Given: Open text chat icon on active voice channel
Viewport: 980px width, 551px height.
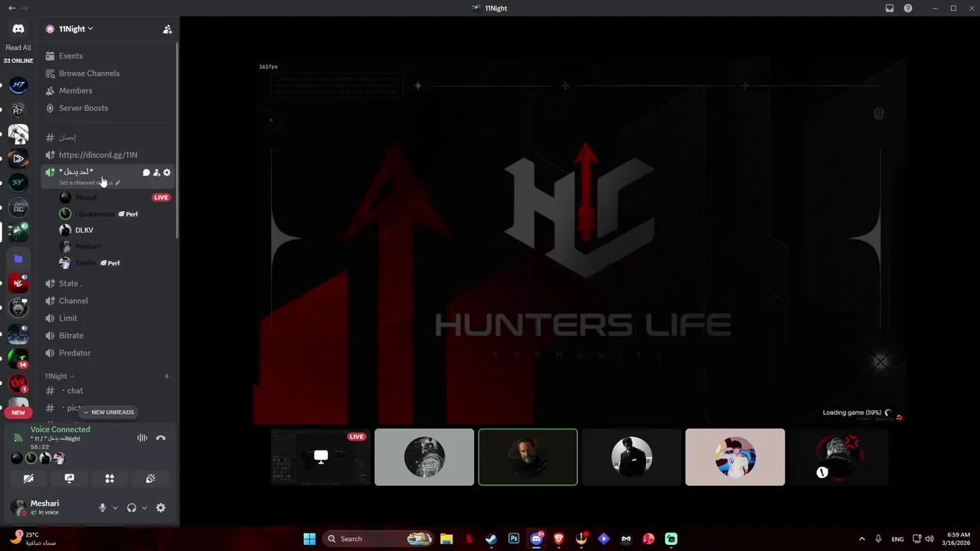Looking at the screenshot, I should click(x=145, y=173).
